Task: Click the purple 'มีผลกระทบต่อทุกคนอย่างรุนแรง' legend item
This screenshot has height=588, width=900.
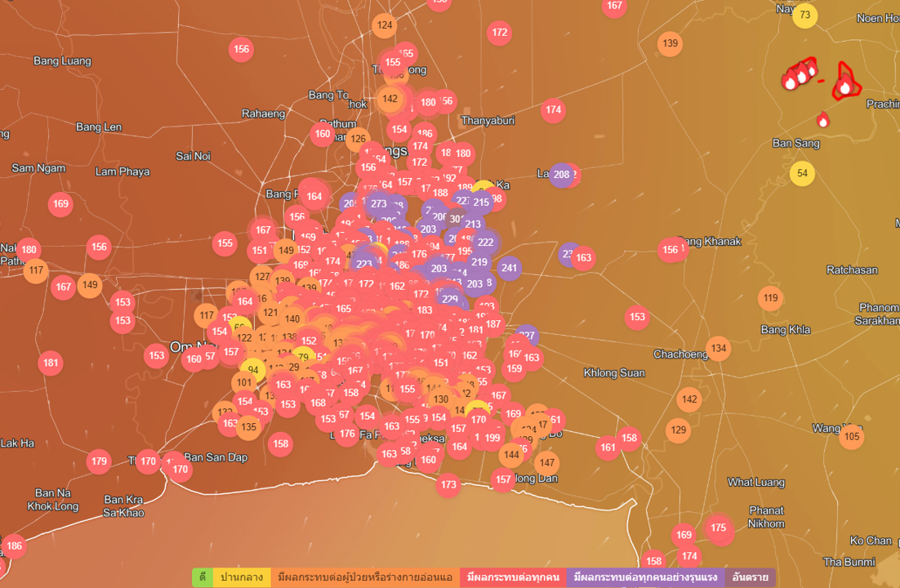Action: [x=645, y=577]
